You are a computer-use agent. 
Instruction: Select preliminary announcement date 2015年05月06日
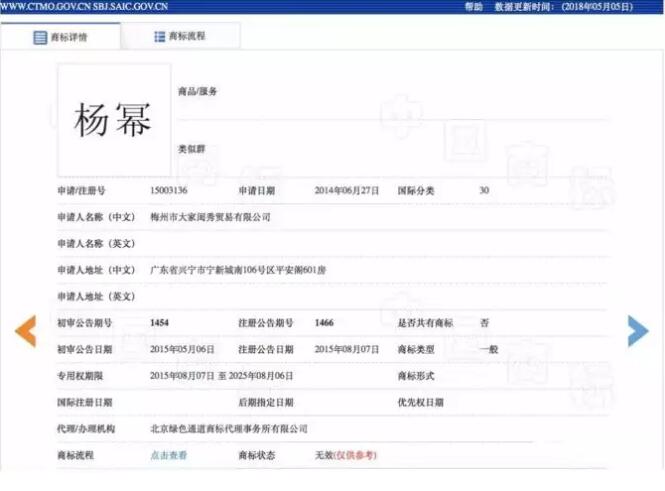pos(182,349)
